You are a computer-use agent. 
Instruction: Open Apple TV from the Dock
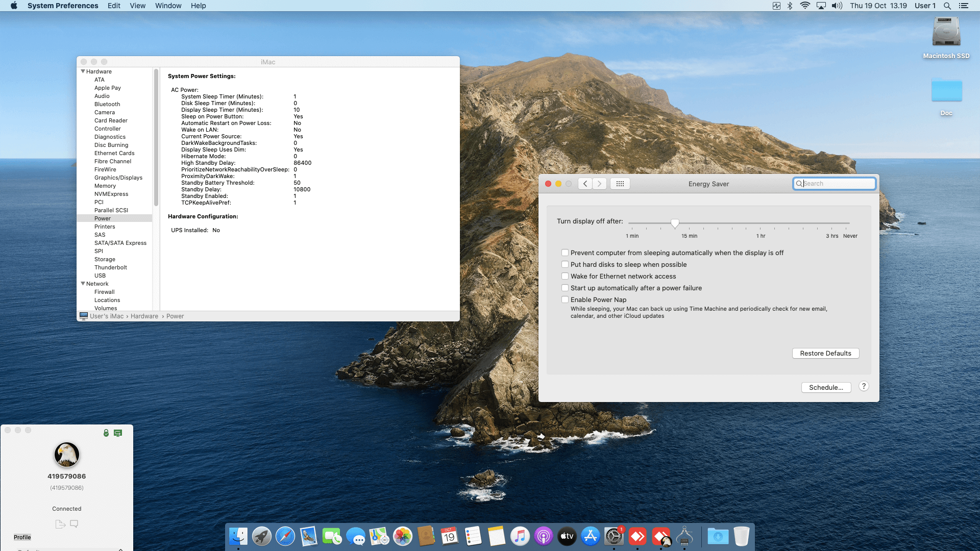[x=567, y=536]
